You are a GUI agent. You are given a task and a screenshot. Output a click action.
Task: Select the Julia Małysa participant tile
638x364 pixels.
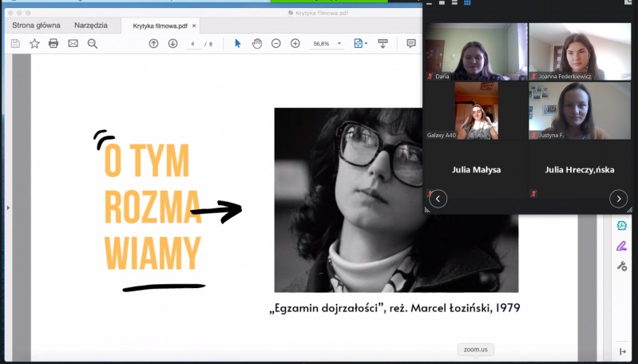pyautogui.click(x=477, y=169)
